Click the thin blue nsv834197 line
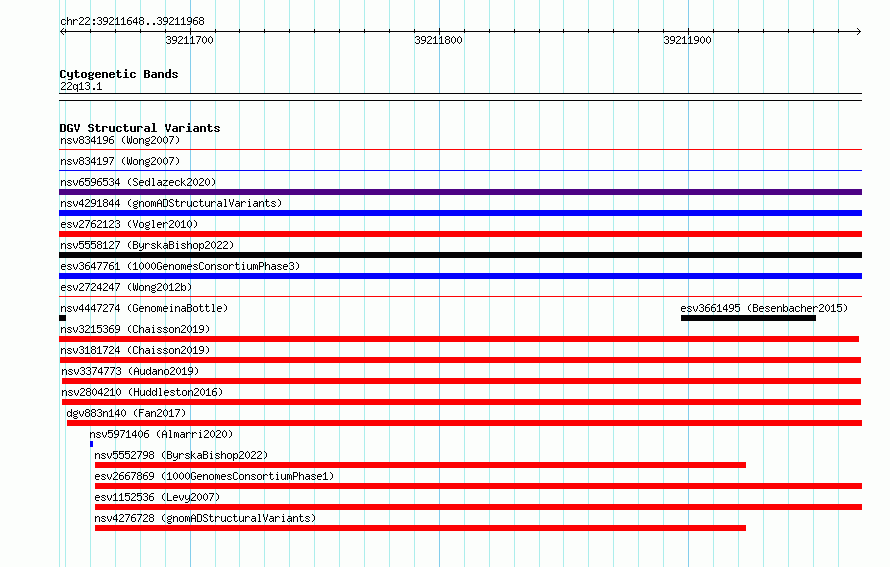 (x=460, y=170)
